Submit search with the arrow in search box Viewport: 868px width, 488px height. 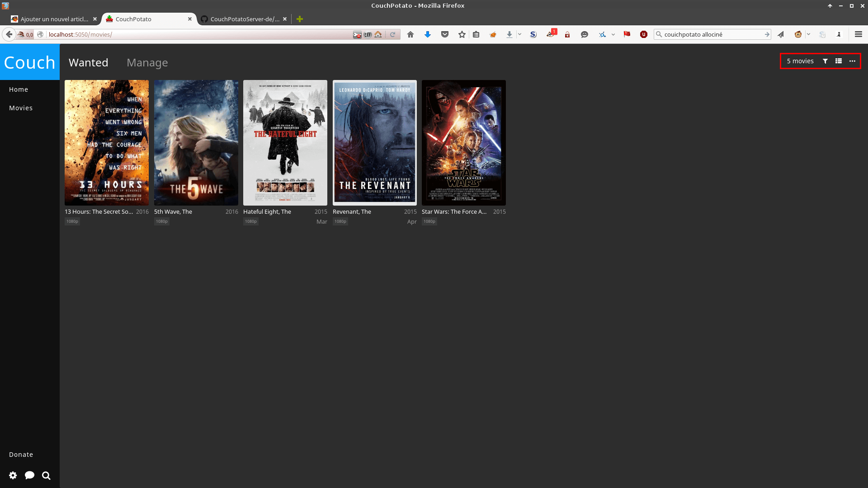(767, 34)
